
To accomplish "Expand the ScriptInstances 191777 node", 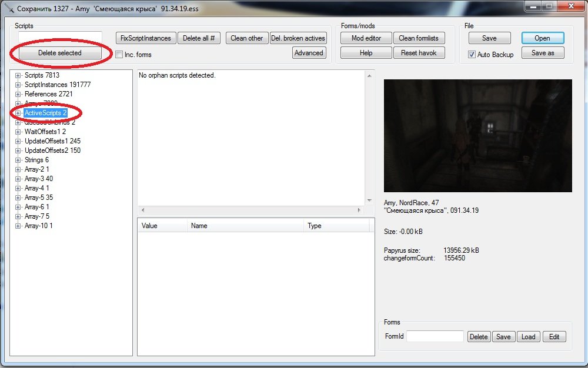I will (x=18, y=85).
